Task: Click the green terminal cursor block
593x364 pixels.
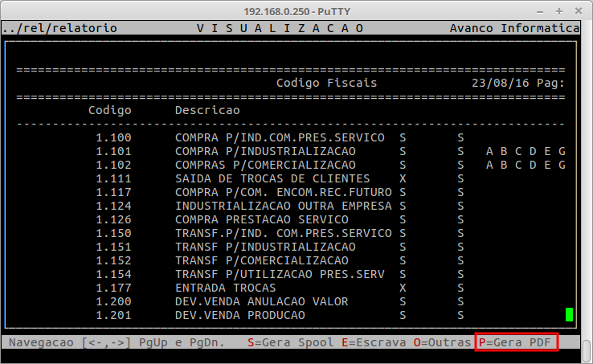Action: tap(569, 314)
